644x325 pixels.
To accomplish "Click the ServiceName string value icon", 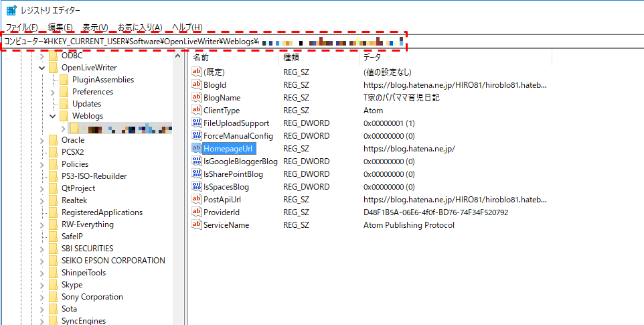I will tap(197, 224).
